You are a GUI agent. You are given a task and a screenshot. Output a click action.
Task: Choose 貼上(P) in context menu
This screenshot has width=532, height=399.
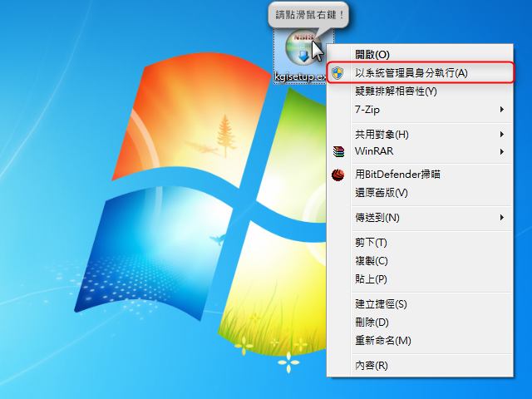click(420, 279)
